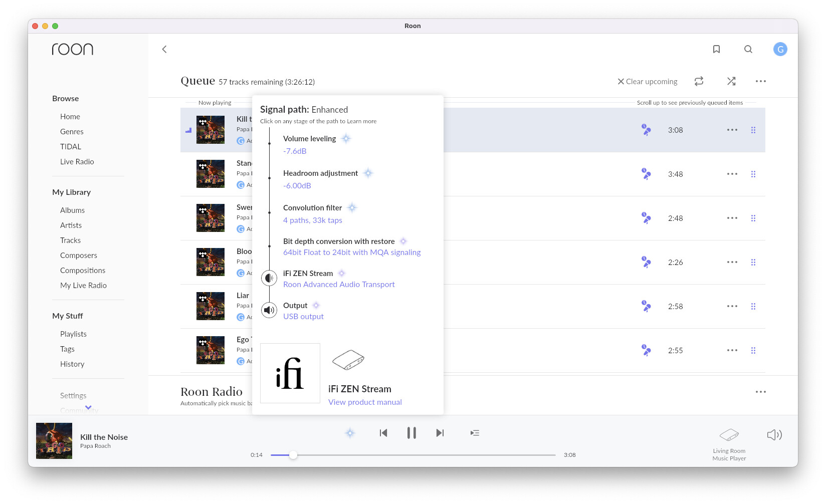826x504 pixels.
Task: Open more options for the 2:48 track
Action: (732, 218)
